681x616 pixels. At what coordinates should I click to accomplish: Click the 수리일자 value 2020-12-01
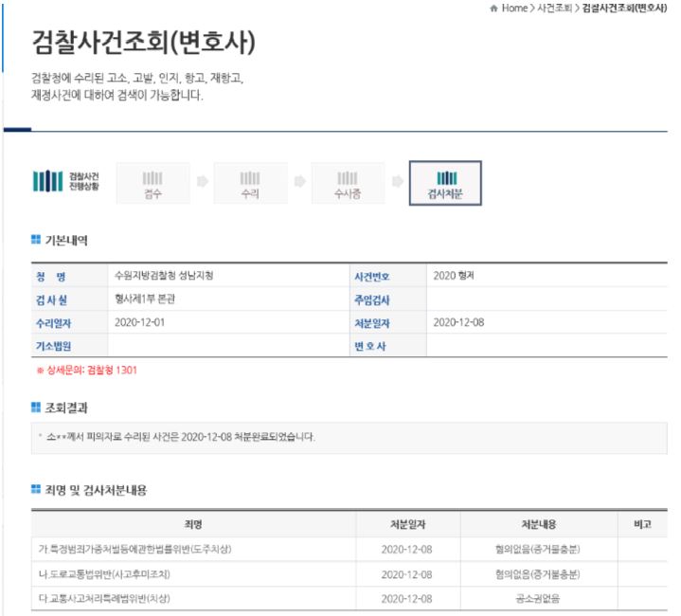click(x=139, y=322)
